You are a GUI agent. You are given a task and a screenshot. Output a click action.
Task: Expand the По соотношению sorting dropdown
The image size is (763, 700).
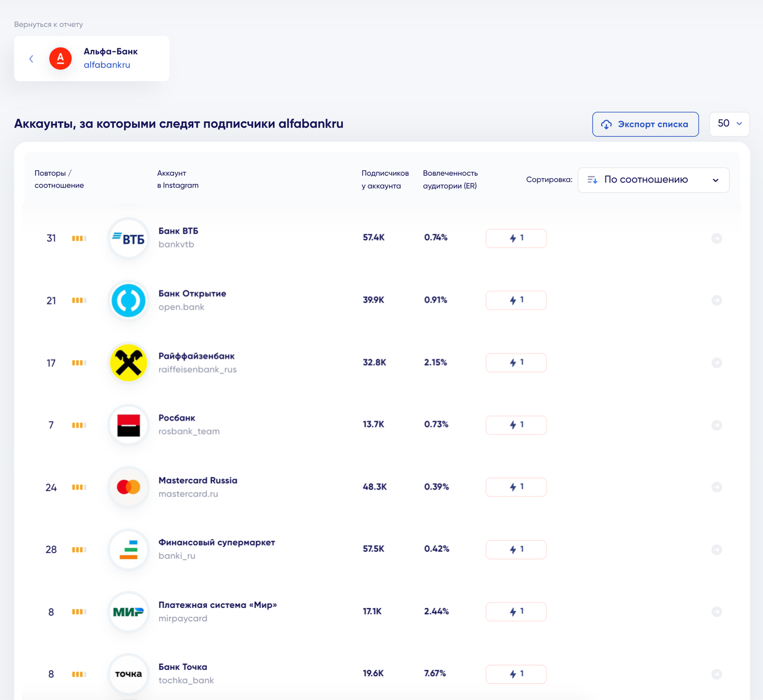[654, 180]
